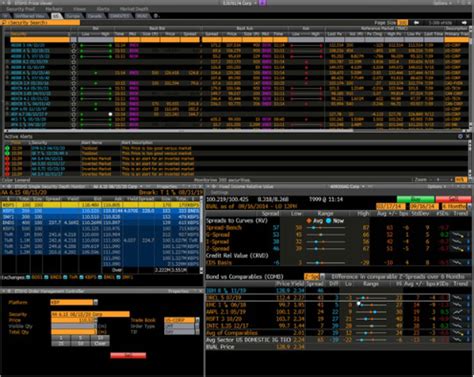Open the Trade Book dropdown

pyautogui.click(x=197, y=320)
